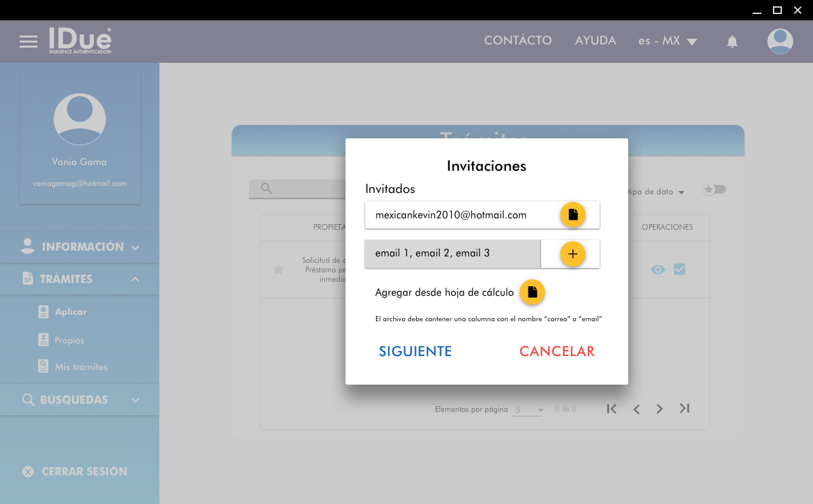Click the Cerrar Sesión X icon
Viewport: 813px width, 504px height.
28,472
